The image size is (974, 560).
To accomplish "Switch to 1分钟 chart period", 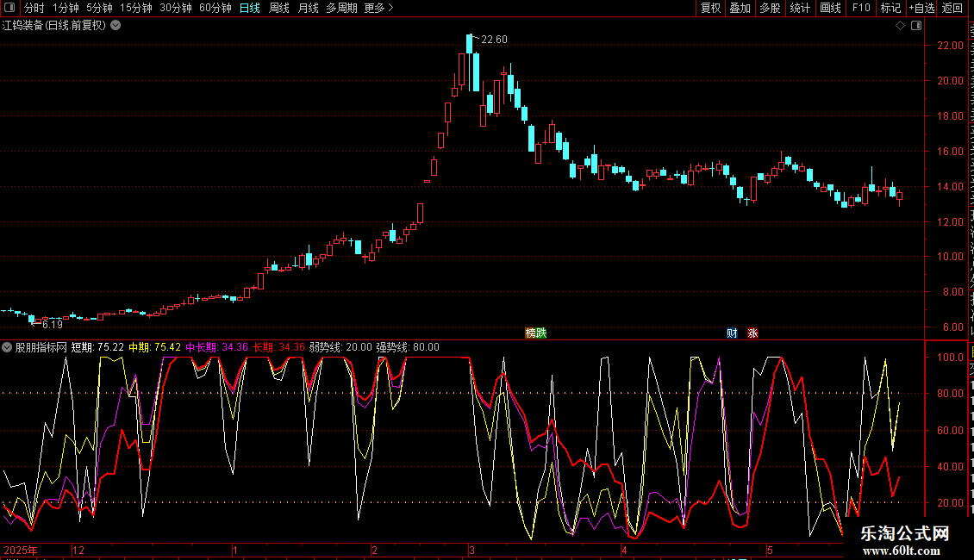I will (66, 8).
